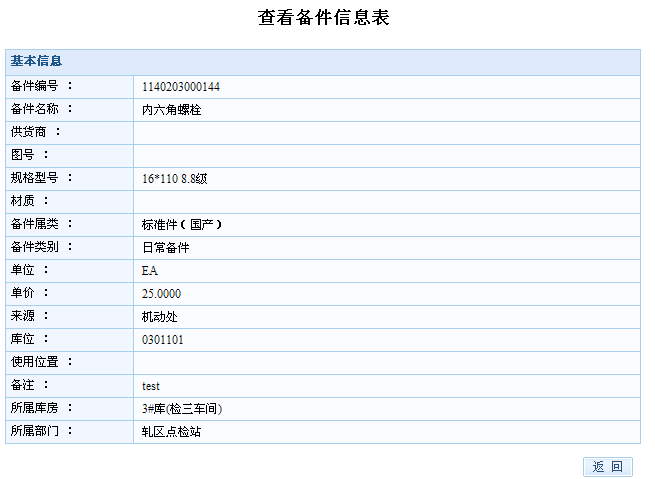
Task: Select unit value EA
Action: pyautogui.click(x=150, y=271)
